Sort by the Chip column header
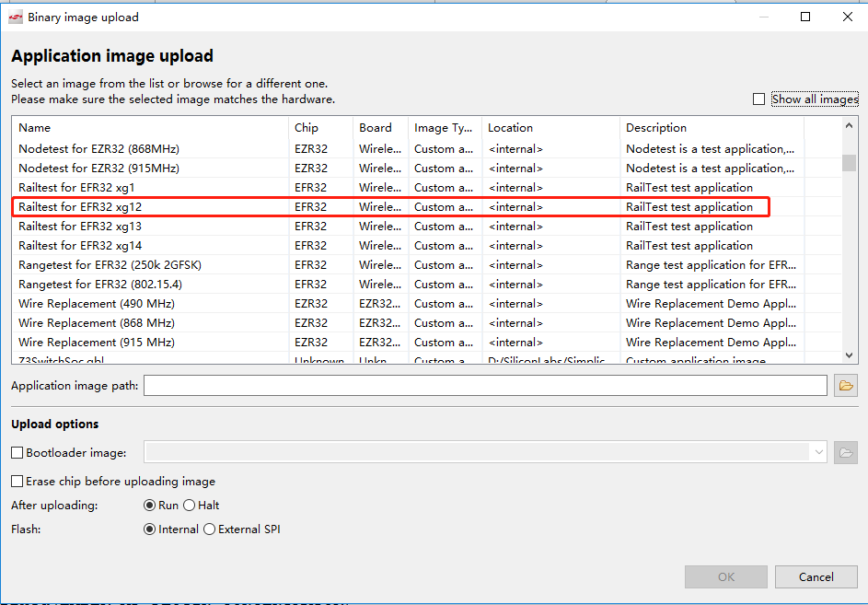 (x=320, y=128)
